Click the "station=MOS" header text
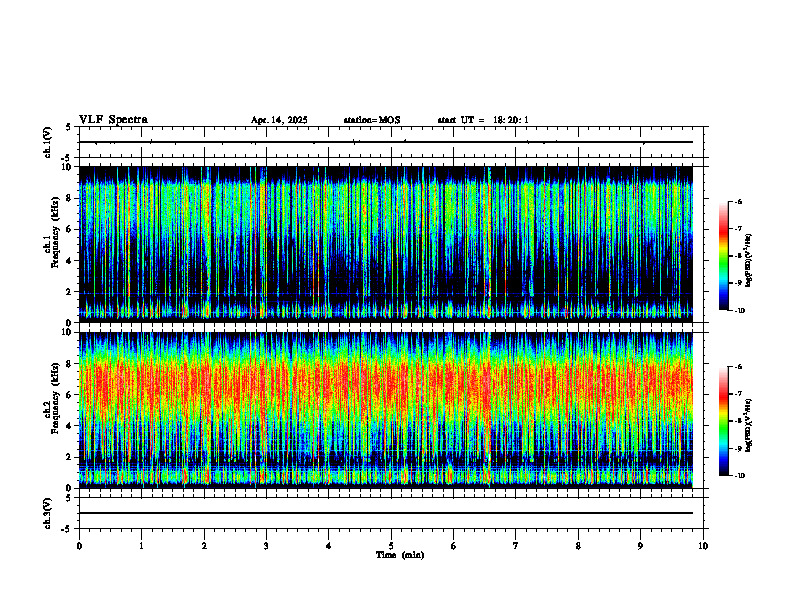The height and width of the screenshot is (612, 792). point(372,120)
